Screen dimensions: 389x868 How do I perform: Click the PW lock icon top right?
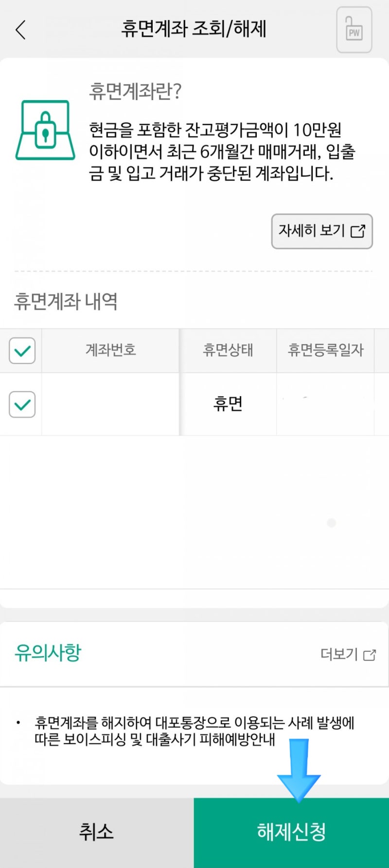(x=354, y=30)
